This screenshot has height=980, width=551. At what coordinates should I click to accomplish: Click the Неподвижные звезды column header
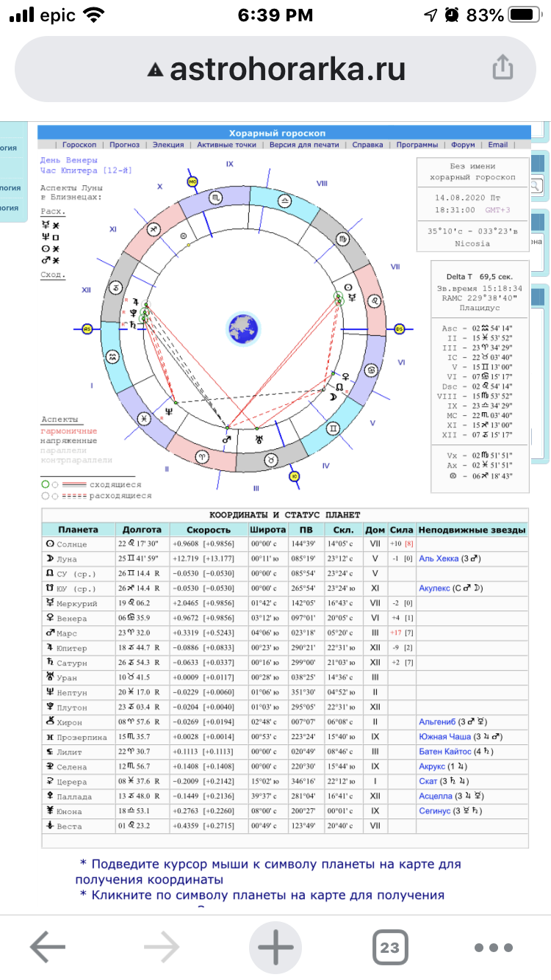pyautogui.click(x=472, y=530)
